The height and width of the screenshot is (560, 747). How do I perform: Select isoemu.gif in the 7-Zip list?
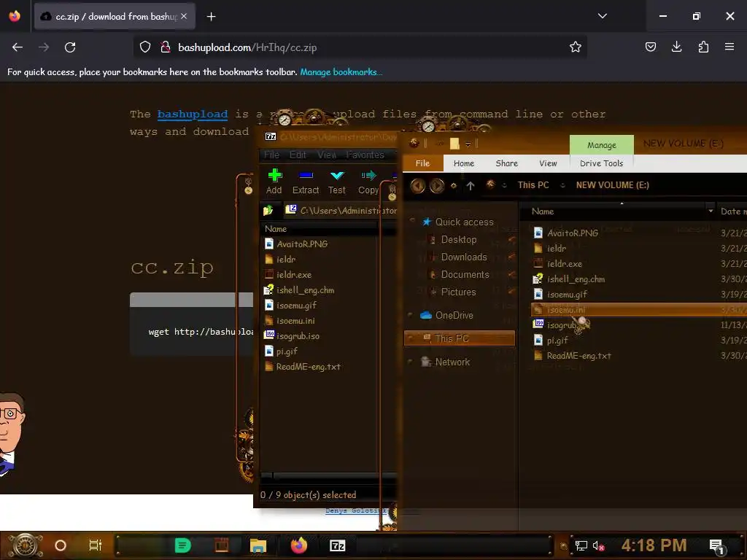click(x=290, y=305)
